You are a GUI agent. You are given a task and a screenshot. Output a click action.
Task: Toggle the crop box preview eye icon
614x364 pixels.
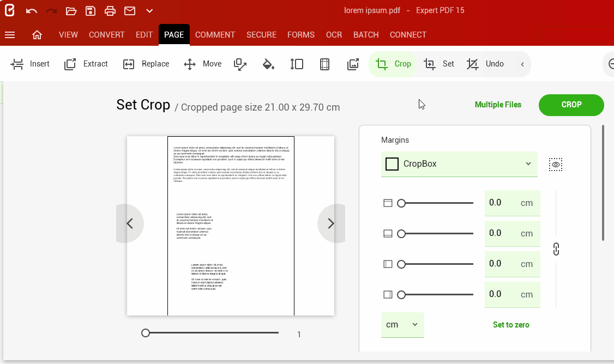point(555,165)
